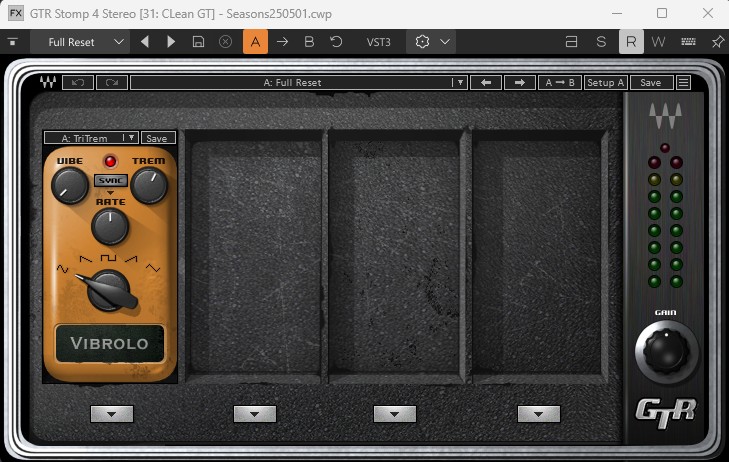The image size is (729, 462).
Task: Open the fourth slot stomp selector dropdown
Action: (x=539, y=414)
